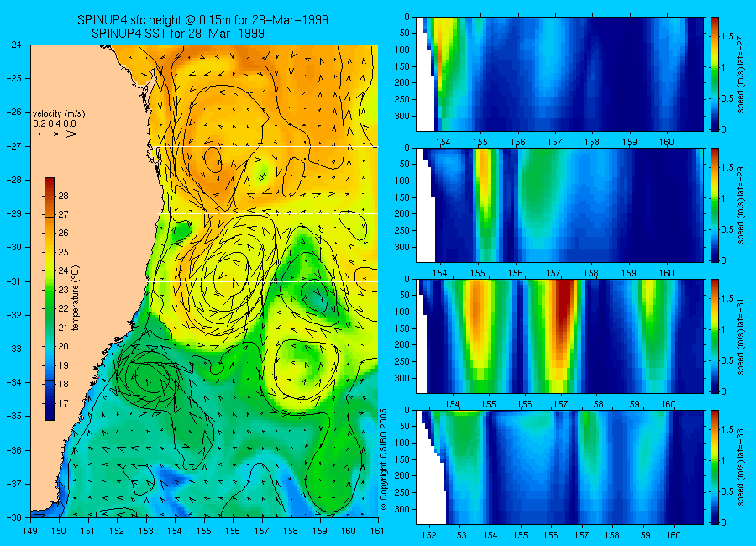The width and height of the screenshot is (756, 546).
Task: Click the value 28 on the temperature scale
Action: tap(63, 196)
